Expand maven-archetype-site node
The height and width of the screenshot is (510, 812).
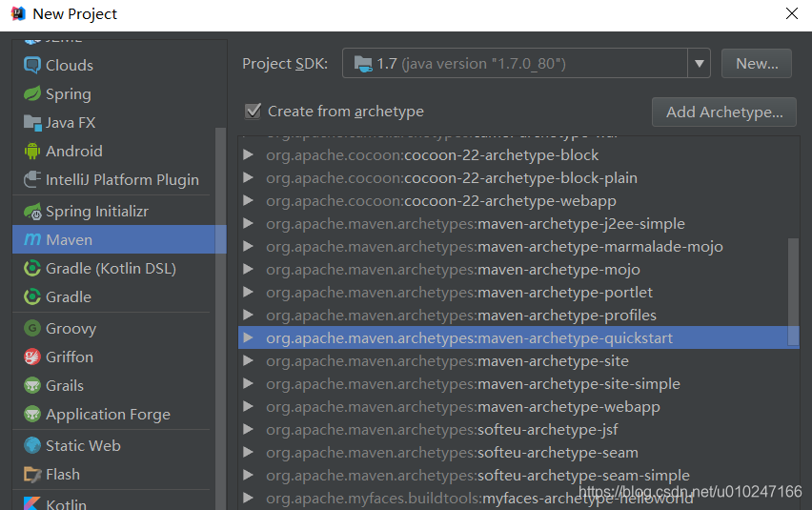248,360
